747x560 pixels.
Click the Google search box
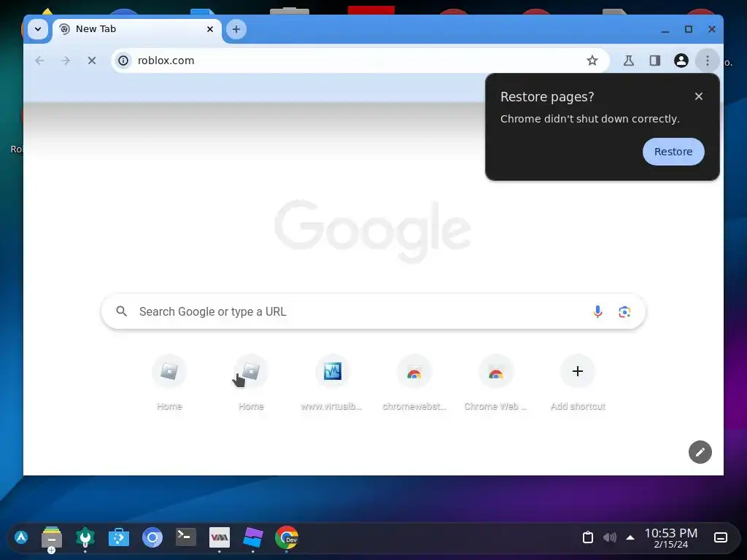tap(373, 311)
